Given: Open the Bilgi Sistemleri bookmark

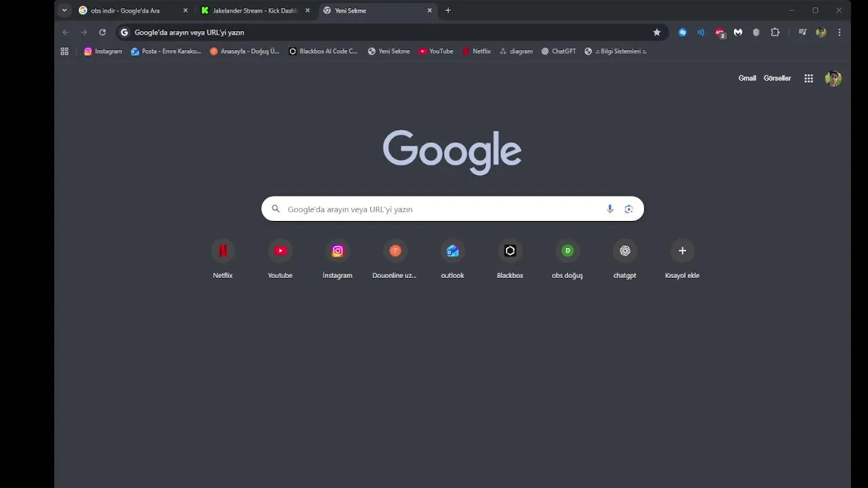Looking at the screenshot, I should pos(616,51).
